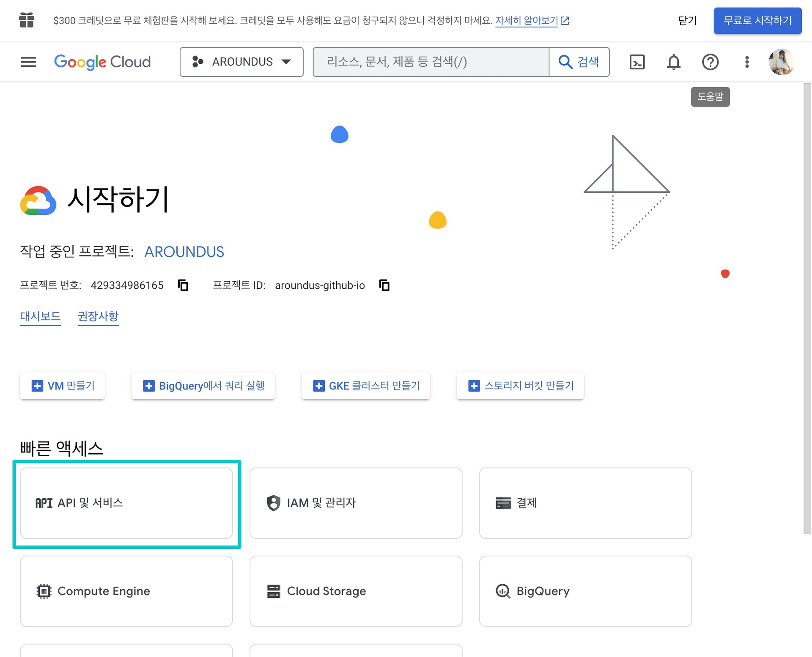812x657 pixels.
Task: Open user account avatar
Action: tap(781, 62)
